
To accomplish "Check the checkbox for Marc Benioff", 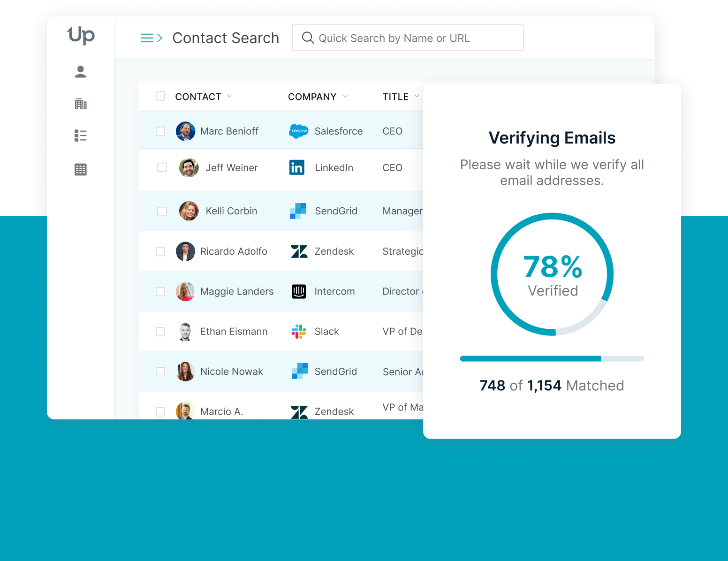I will (160, 131).
